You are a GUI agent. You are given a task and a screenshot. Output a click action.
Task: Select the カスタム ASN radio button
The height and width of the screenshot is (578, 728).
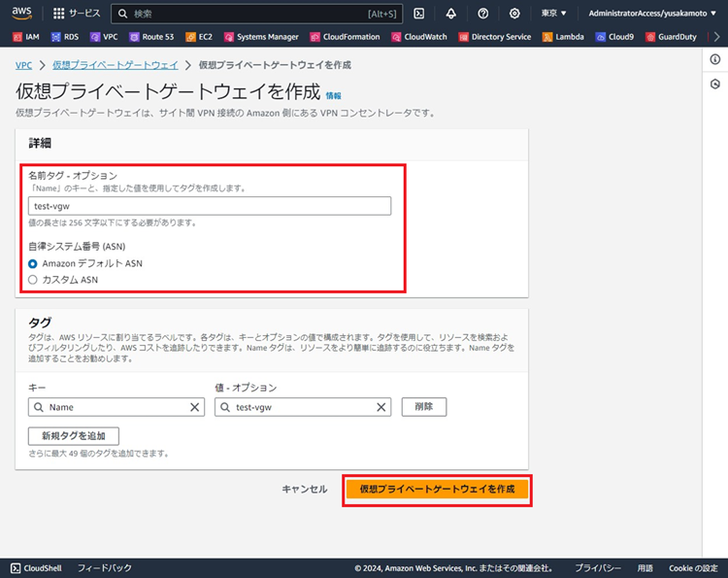[x=34, y=280]
